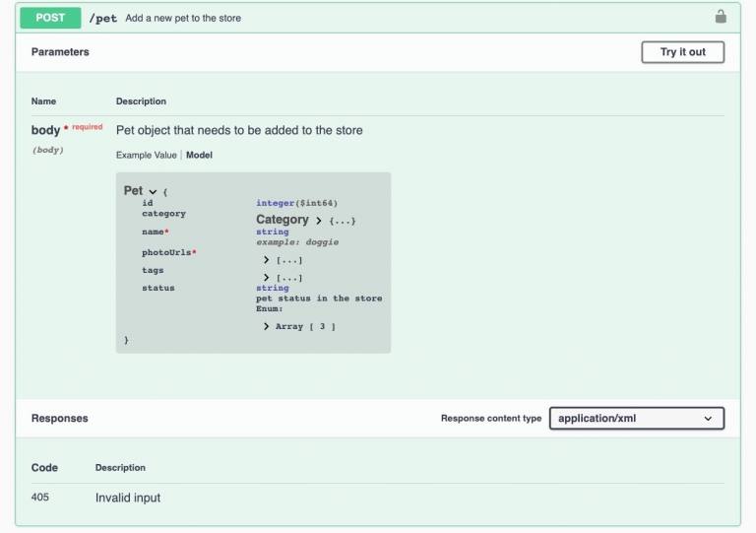The width and height of the screenshot is (756, 533).
Task: Expand the Category object arrow
Action: click(319, 220)
